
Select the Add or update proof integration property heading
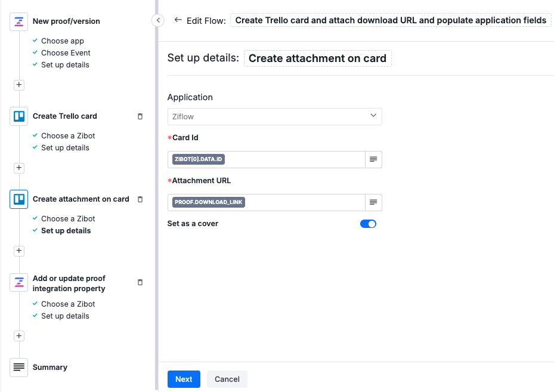coord(69,283)
